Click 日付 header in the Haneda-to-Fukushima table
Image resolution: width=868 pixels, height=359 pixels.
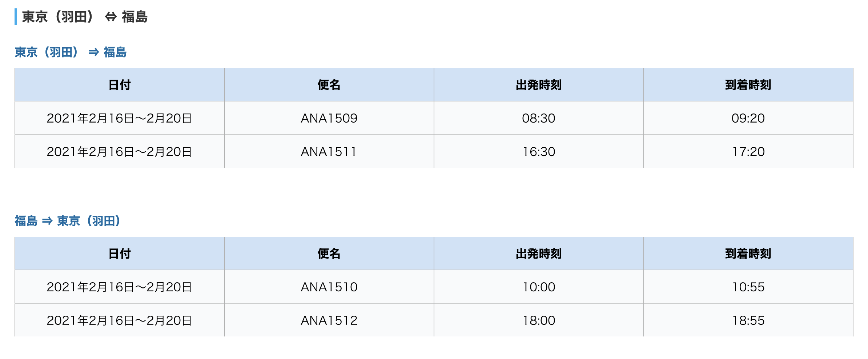120,85
